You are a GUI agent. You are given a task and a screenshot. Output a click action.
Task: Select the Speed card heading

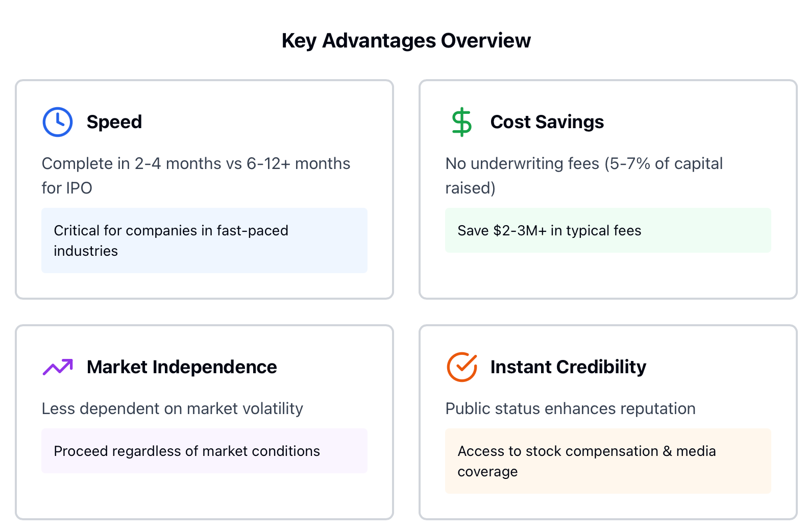(114, 122)
